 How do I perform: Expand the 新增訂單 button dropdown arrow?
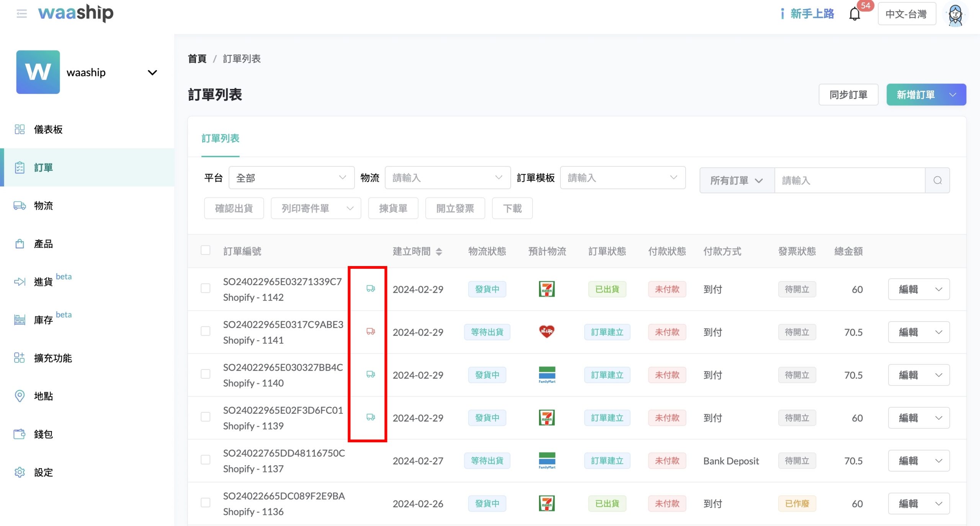pos(953,95)
